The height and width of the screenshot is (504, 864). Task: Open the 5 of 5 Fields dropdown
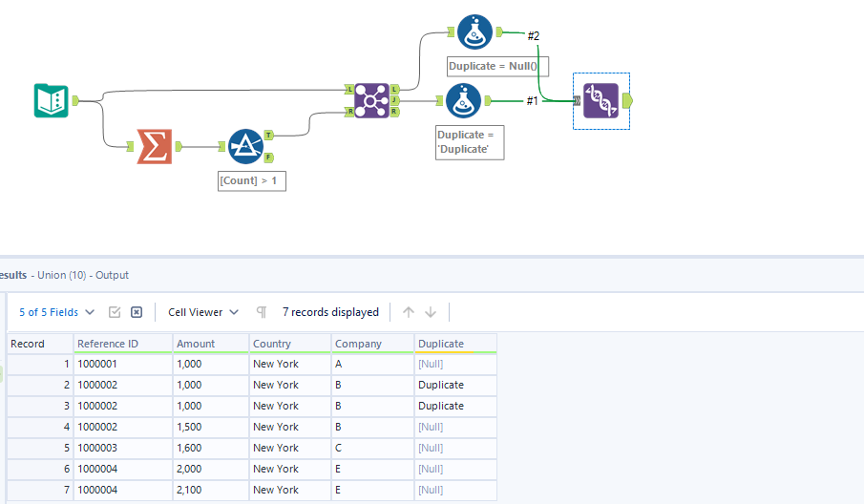coord(56,312)
